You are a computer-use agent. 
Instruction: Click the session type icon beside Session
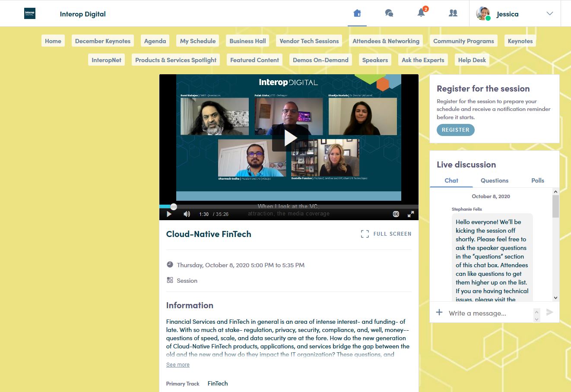tap(170, 280)
